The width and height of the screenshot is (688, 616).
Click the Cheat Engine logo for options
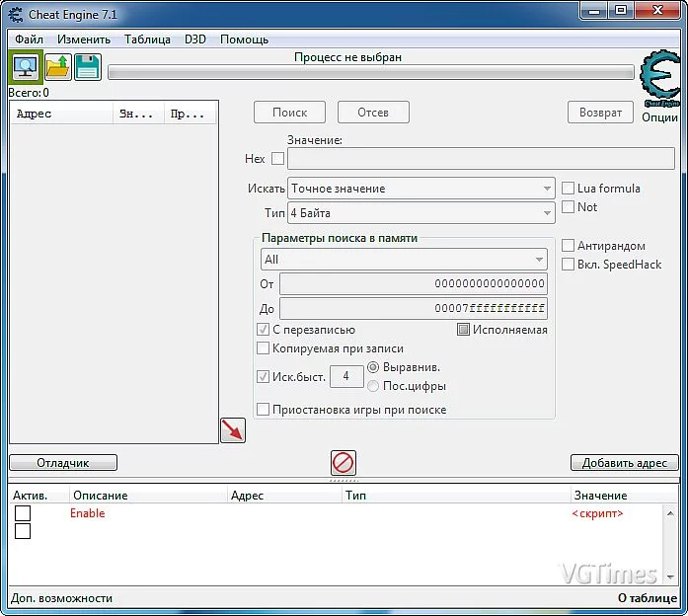click(660, 79)
